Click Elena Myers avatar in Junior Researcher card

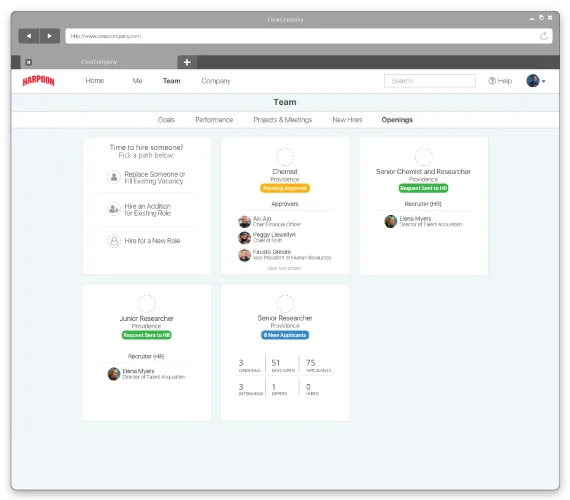pos(114,374)
